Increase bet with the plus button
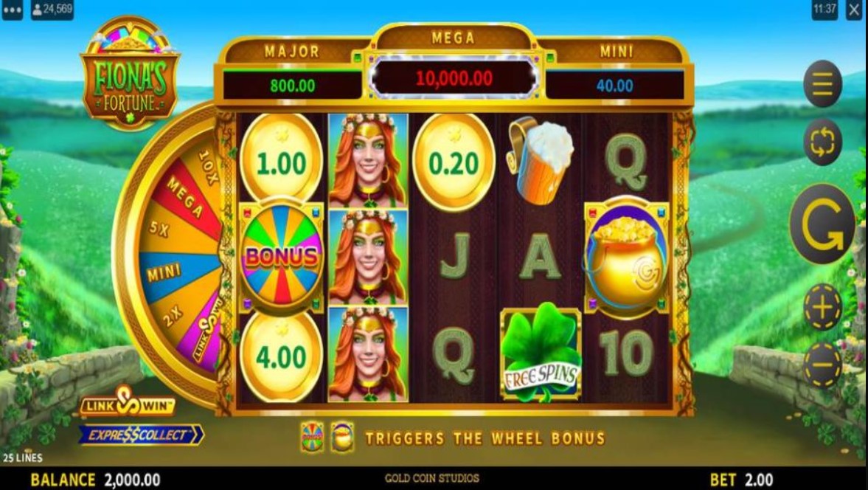The height and width of the screenshot is (490, 868). 822,307
